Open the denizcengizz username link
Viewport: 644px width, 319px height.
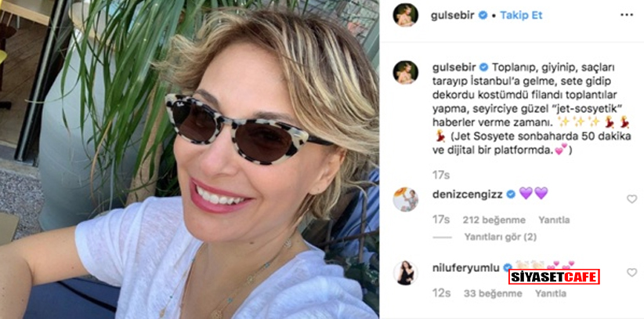(468, 194)
